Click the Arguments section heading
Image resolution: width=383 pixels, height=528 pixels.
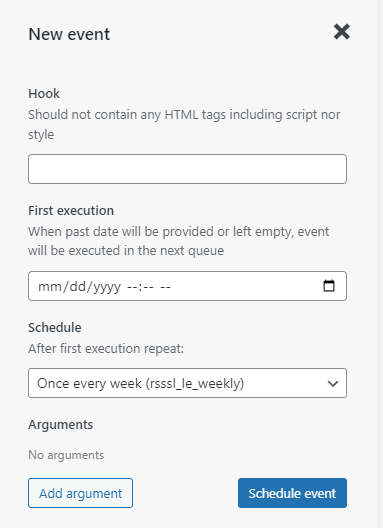pos(61,425)
